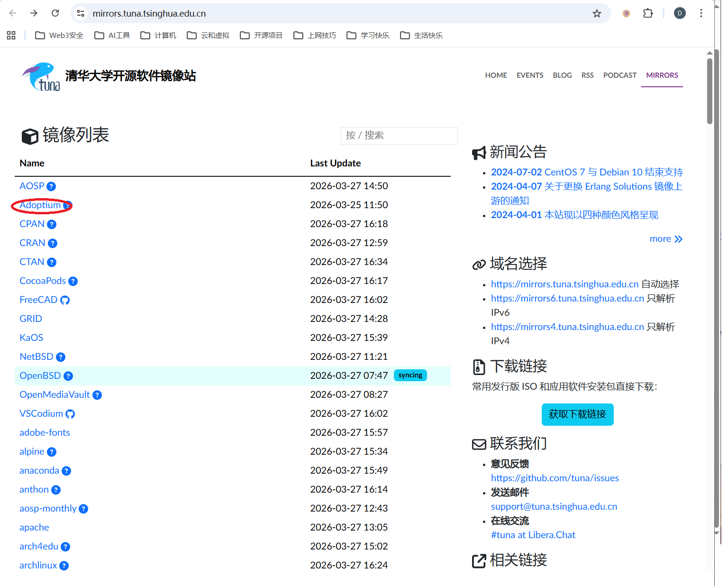728x586 pixels.
Task: Click the help icon beside OpenMediaVault
Action: pyautogui.click(x=97, y=395)
